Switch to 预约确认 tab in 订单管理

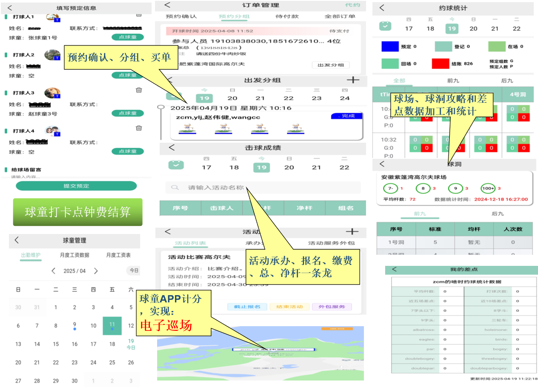click(x=181, y=16)
